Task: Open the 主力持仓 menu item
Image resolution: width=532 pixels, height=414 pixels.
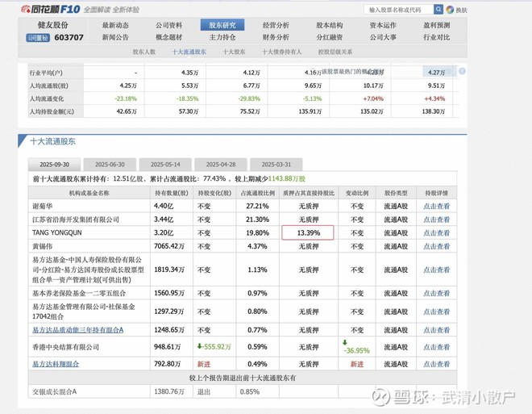Action: click(x=222, y=37)
